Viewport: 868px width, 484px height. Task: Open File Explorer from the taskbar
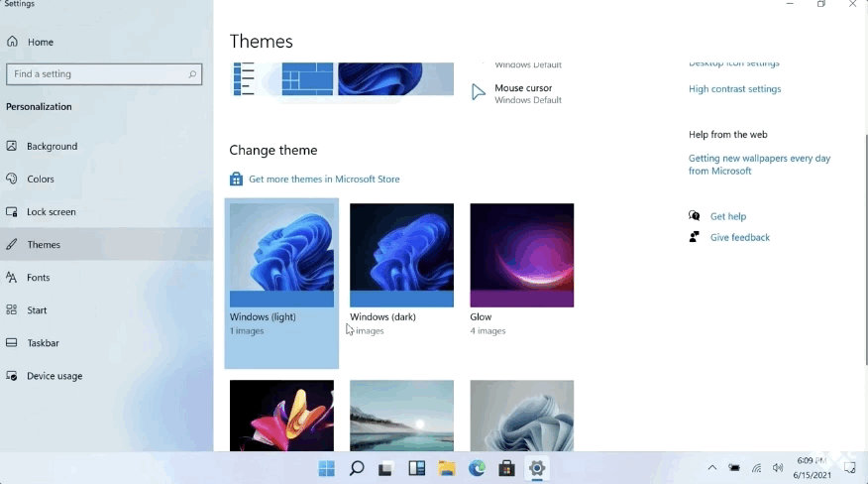tap(446, 468)
